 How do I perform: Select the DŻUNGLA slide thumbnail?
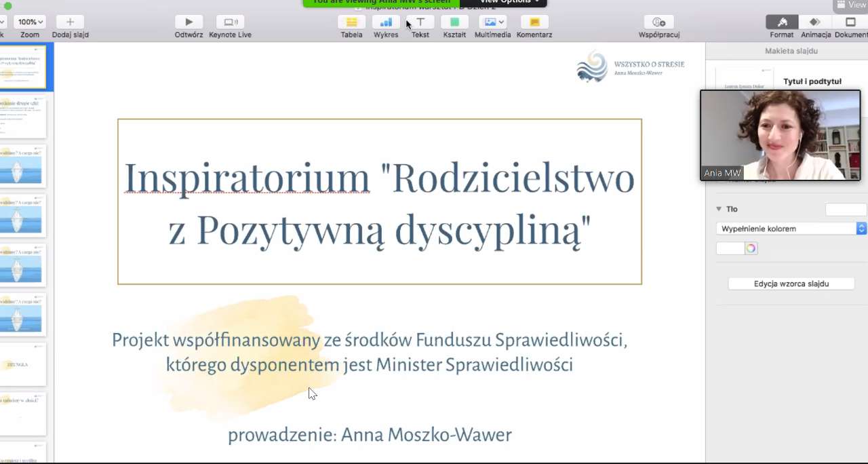22,365
